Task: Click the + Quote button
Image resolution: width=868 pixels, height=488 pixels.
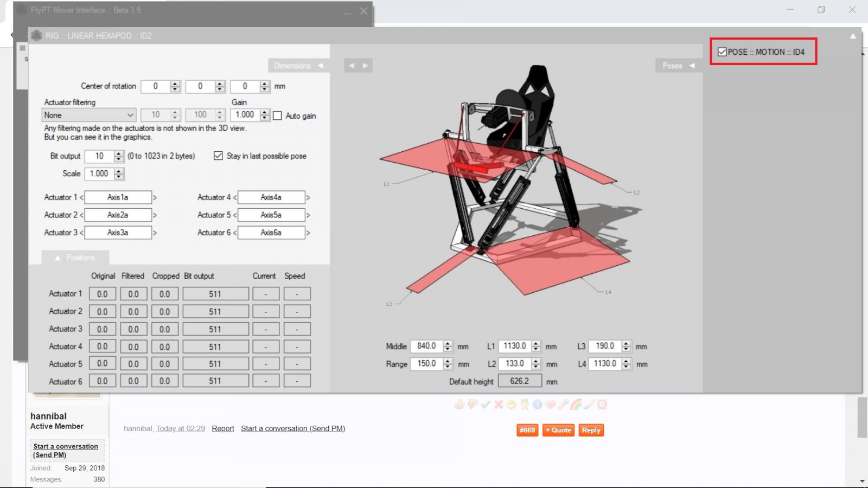Action: click(x=558, y=430)
